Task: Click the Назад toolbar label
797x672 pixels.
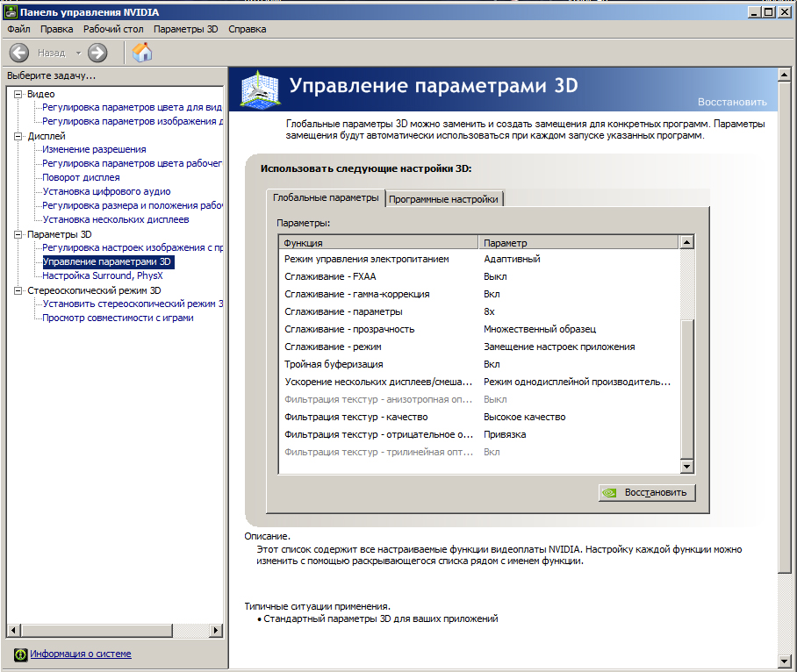Action: [51, 53]
